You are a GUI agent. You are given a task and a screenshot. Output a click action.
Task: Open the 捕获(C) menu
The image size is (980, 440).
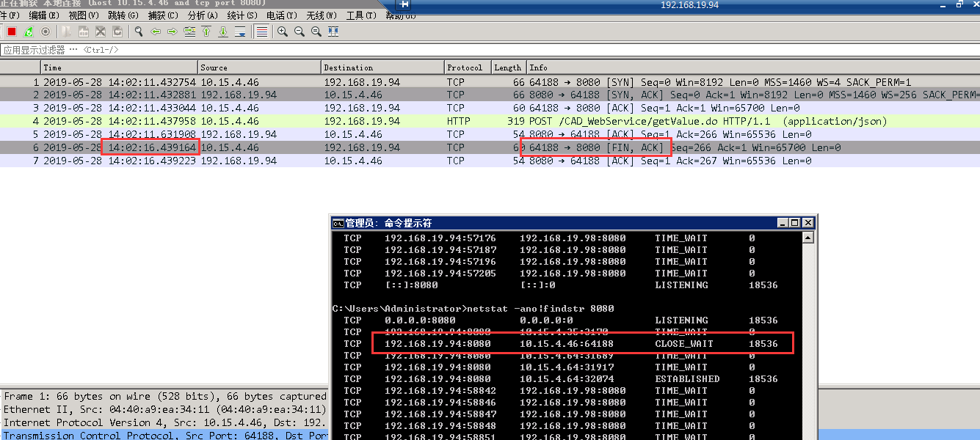click(163, 15)
